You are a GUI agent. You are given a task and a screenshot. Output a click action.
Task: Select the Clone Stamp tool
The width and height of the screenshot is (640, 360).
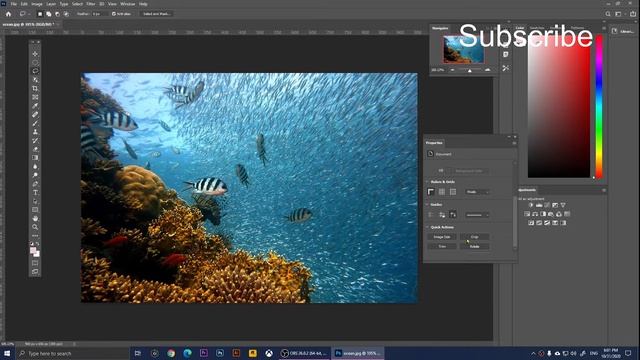(35, 132)
